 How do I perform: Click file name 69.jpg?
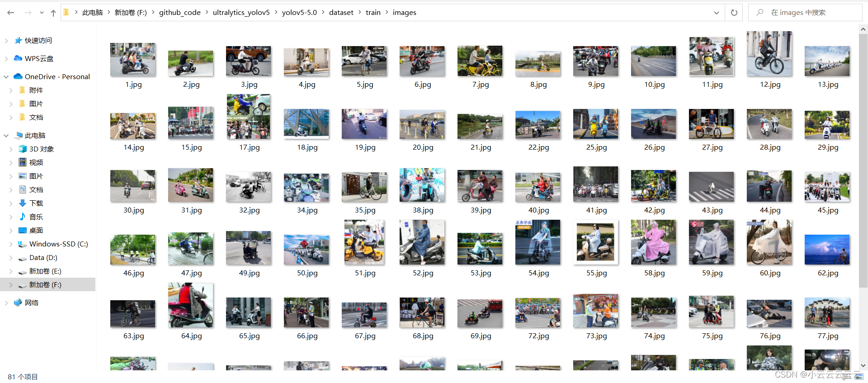(x=481, y=336)
